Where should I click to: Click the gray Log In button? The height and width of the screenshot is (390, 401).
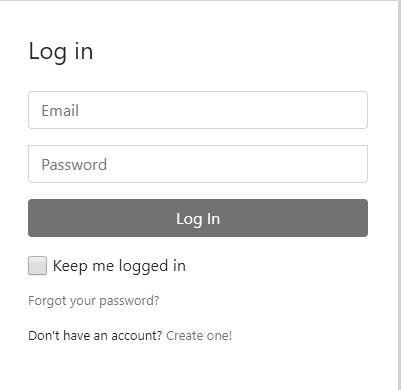(x=198, y=218)
